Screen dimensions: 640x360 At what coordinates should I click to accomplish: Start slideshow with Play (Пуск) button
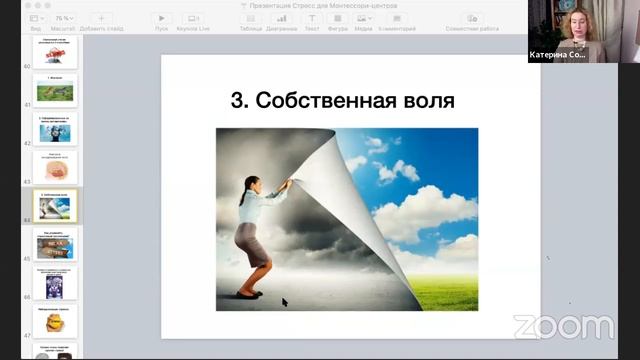161,19
